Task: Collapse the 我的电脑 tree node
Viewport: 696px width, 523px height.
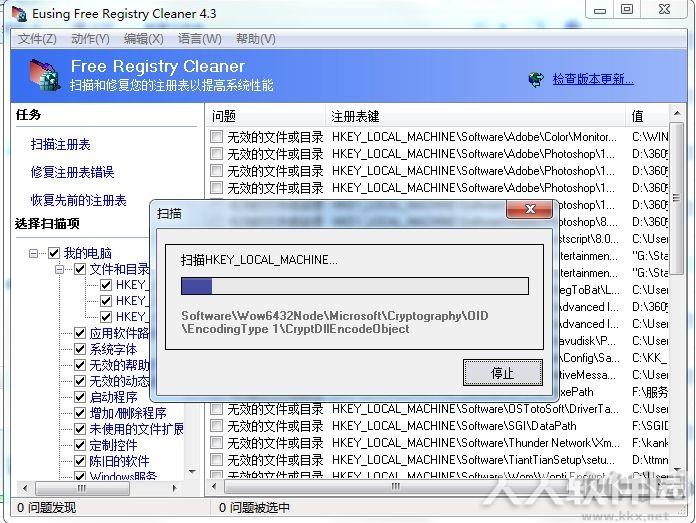Action: 33,254
